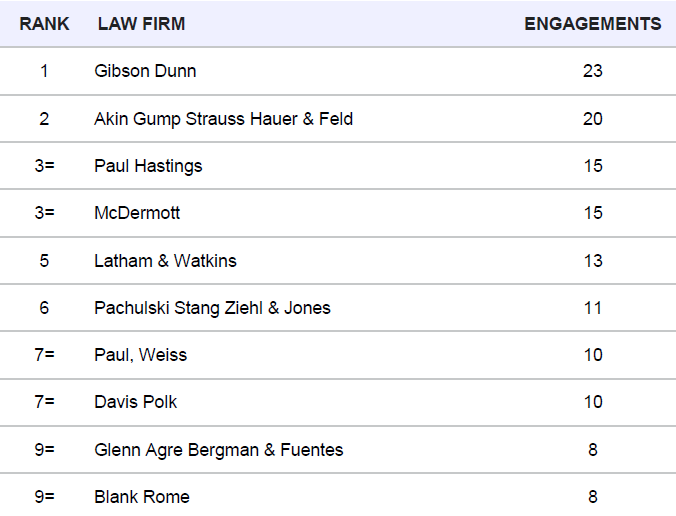The width and height of the screenshot is (676, 516).
Task: Click the Paul Hastings firm name
Action: pyautogui.click(x=148, y=166)
